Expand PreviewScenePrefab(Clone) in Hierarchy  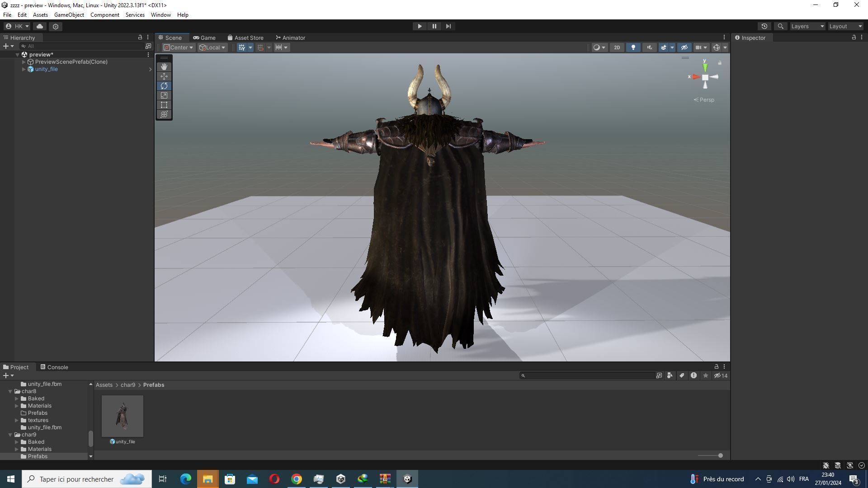(x=24, y=62)
